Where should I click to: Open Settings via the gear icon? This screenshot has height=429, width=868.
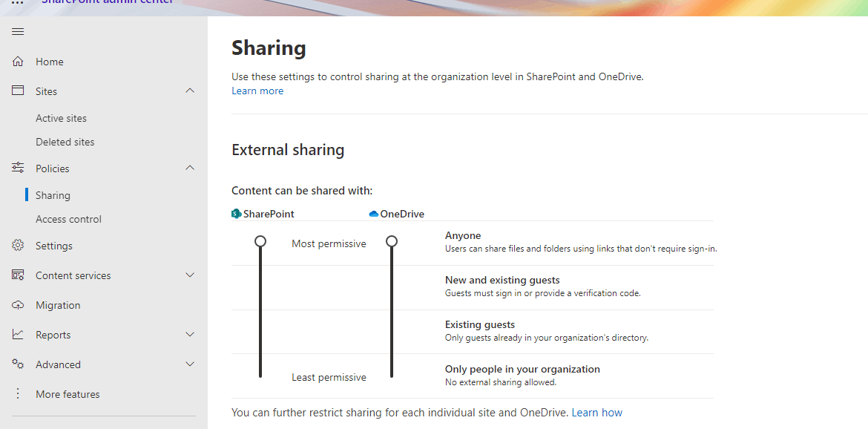click(x=18, y=245)
